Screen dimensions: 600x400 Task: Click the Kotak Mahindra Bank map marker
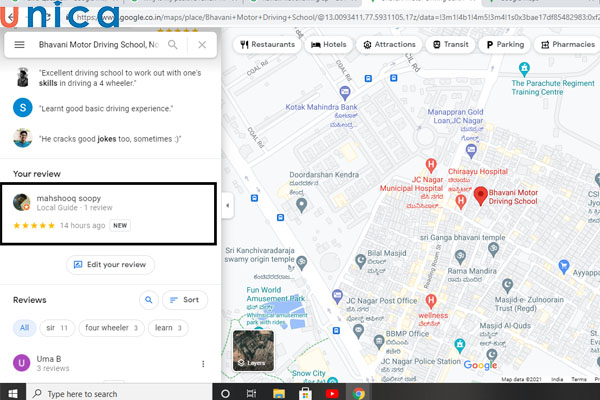click(x=345, y=92)
